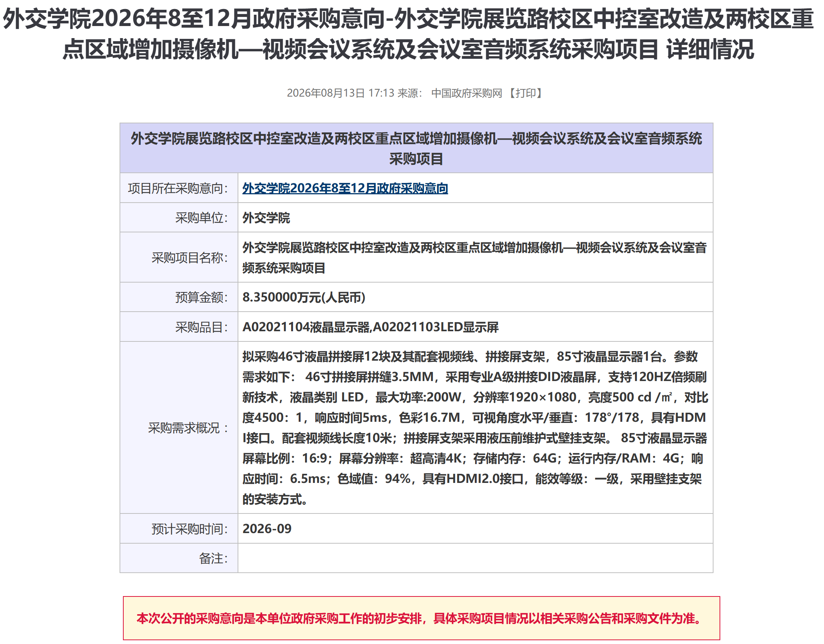824x644 pixels.
Task: Select the expected date 2026-09
Action: pyautogui.click(x=267, y=529)
